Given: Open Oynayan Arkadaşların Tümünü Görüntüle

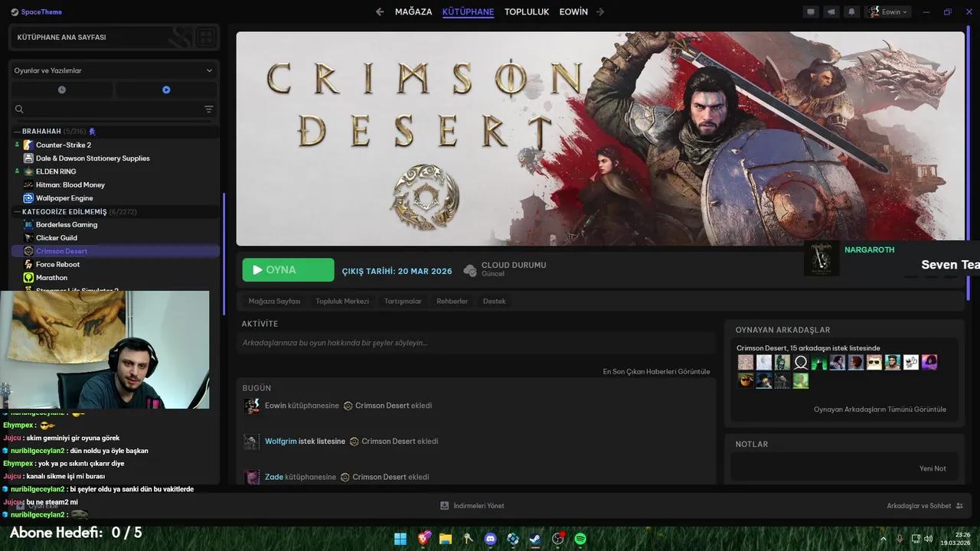Looking at the screenshot, I should tap(880, 409).
